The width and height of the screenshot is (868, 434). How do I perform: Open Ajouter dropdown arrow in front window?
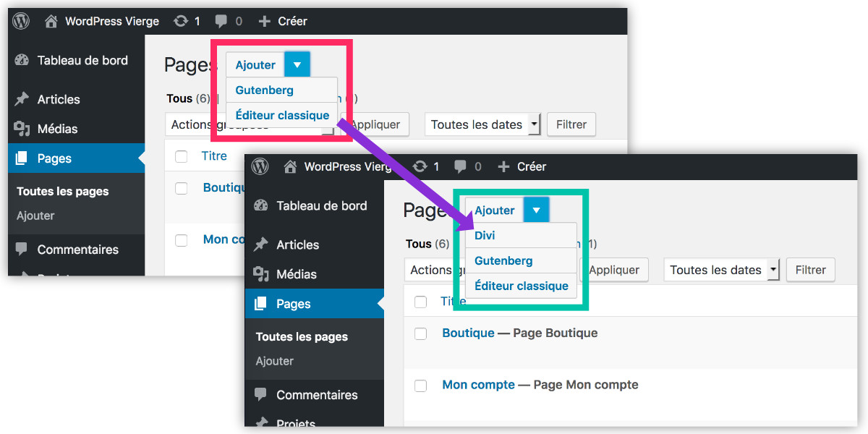pyautogui.click(x=537, y=210)
